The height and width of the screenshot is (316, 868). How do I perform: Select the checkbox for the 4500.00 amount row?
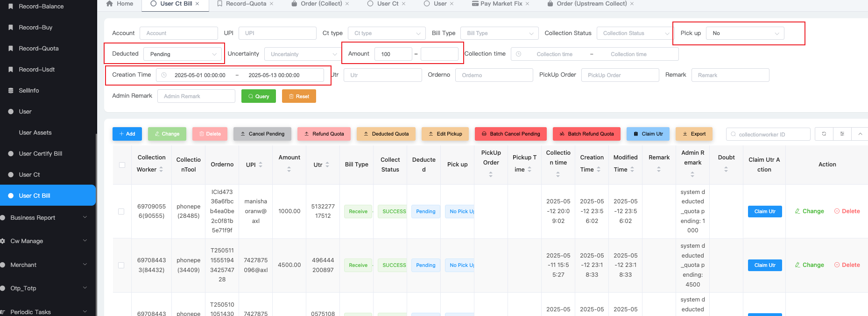pos(121,265)
